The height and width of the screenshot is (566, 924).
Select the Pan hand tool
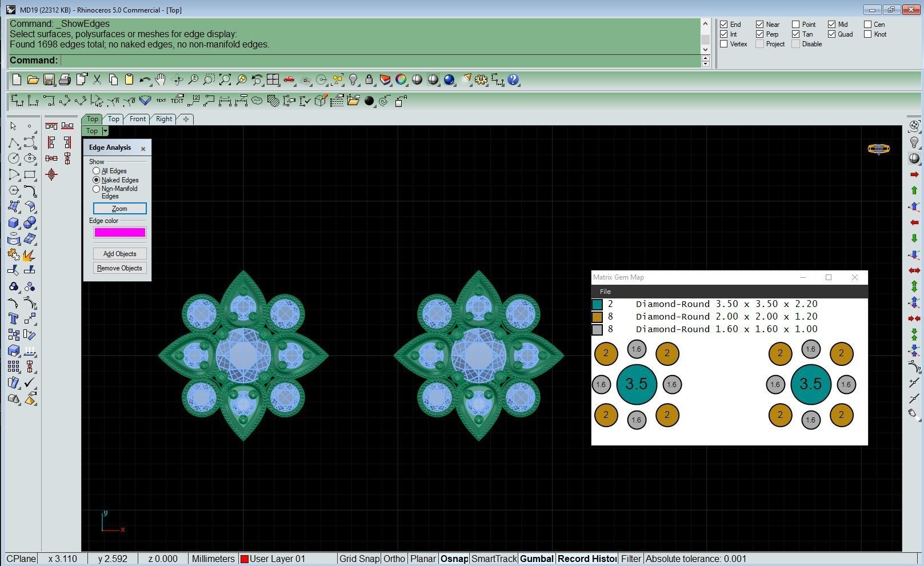coord(161,80)
